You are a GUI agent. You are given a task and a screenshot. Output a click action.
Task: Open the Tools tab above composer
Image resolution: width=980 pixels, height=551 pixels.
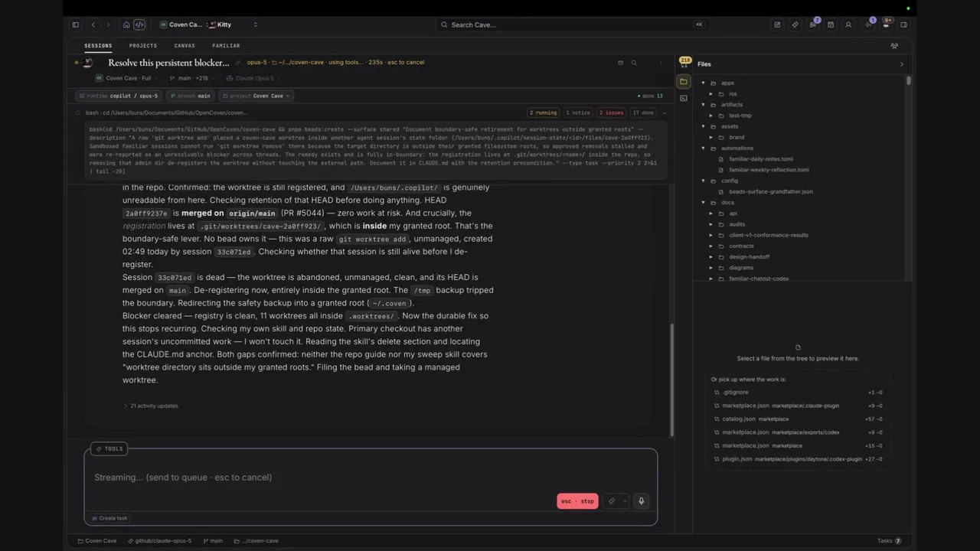point(109,448)
